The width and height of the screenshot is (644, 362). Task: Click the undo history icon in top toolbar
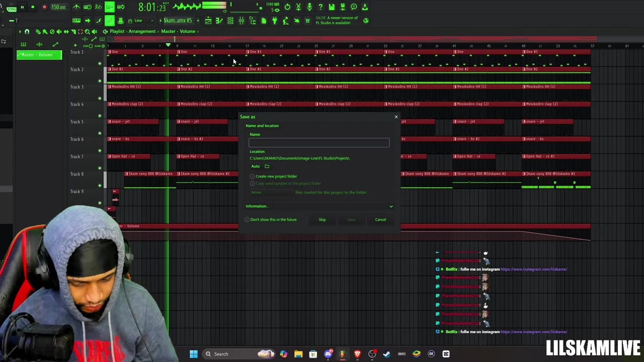tap(287, 7)
